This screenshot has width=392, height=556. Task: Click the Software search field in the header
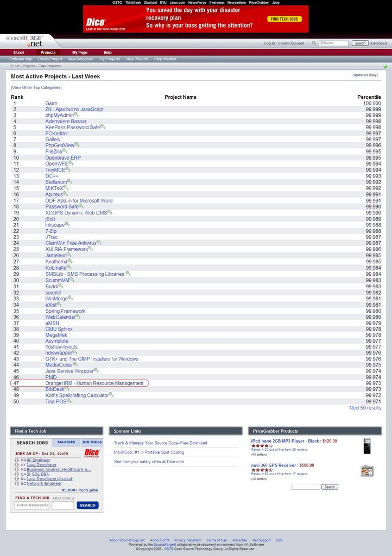coord(333,43)
